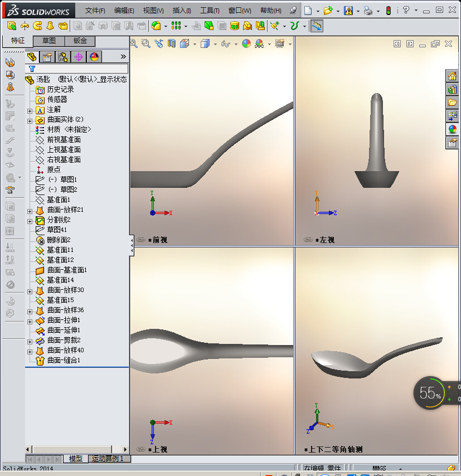Select the 曲面-缝合1 feature

click(x=64, y=360)
